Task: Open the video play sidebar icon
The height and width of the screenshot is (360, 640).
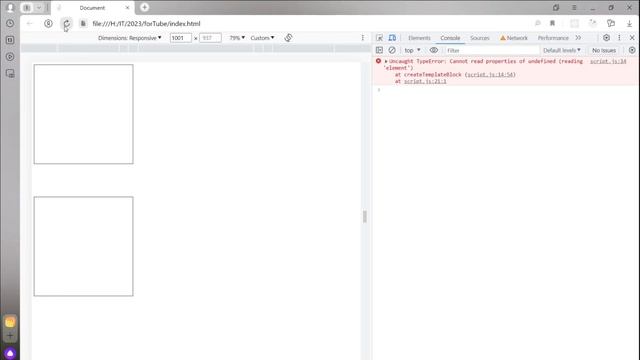Action: [10, 57]
